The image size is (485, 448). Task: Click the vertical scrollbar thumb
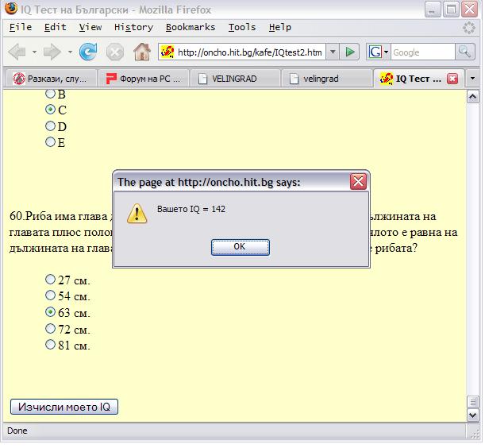[472, 402]
